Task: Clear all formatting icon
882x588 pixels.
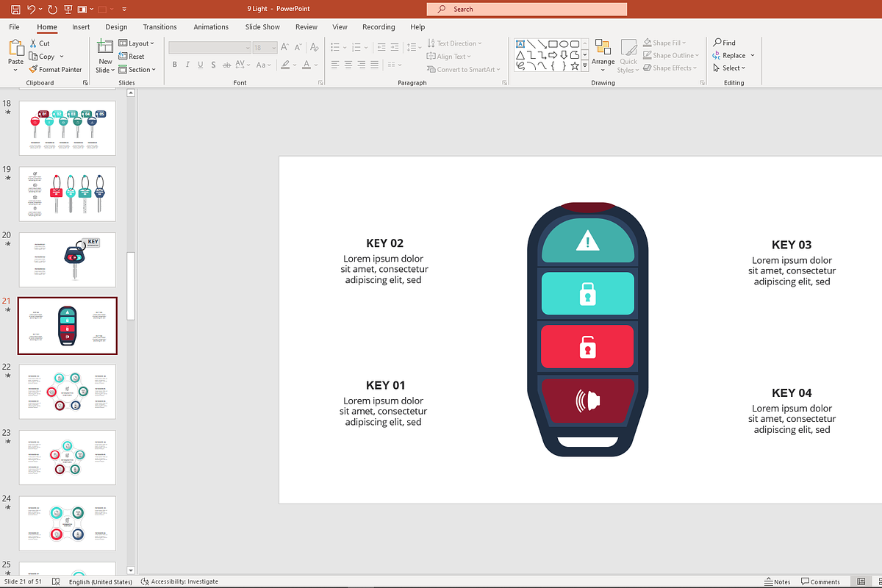Action: tap(315, 47)
